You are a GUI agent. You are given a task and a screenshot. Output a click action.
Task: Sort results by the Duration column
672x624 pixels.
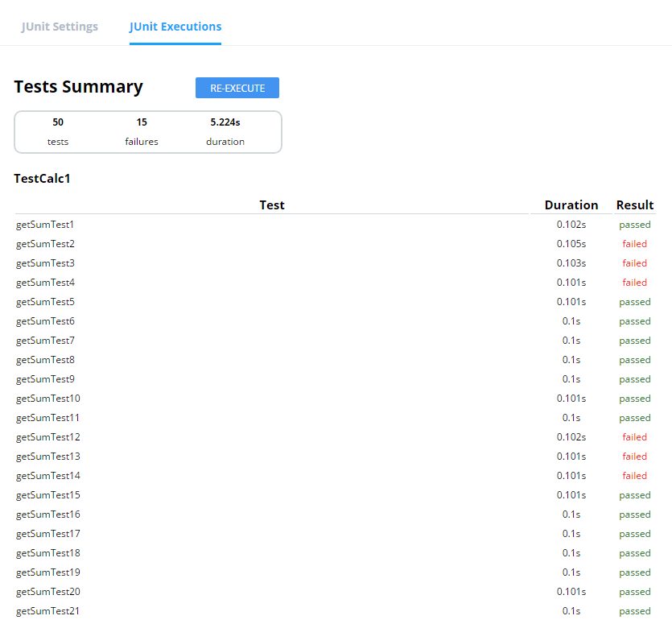coord(571,205)
